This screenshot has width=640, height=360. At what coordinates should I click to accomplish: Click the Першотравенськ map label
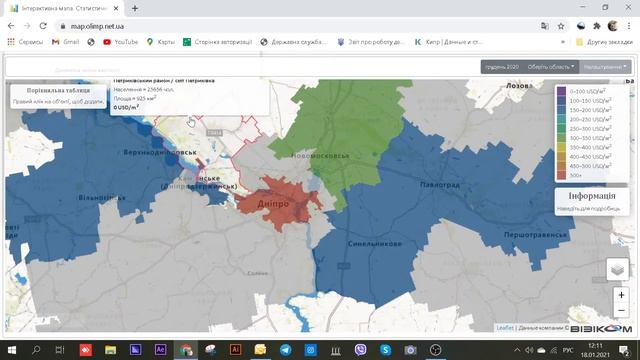click(535, 235)
